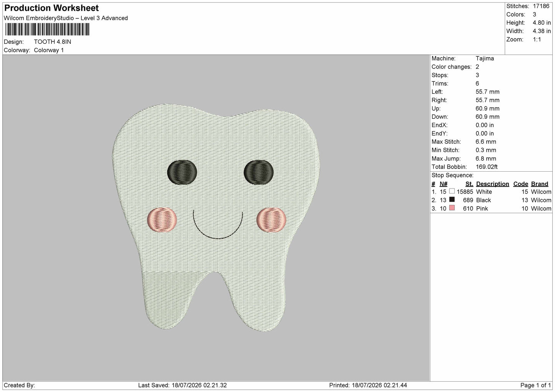Click the Black thread color swatch
Screen dimensions: 555x392
(x=452, y=200)
